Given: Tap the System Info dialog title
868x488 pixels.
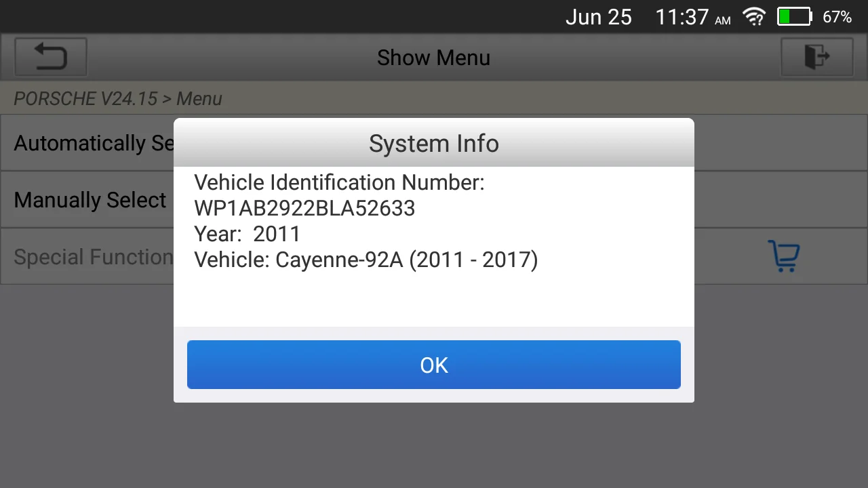Looking at the screenshot, I should coord(434,144).
